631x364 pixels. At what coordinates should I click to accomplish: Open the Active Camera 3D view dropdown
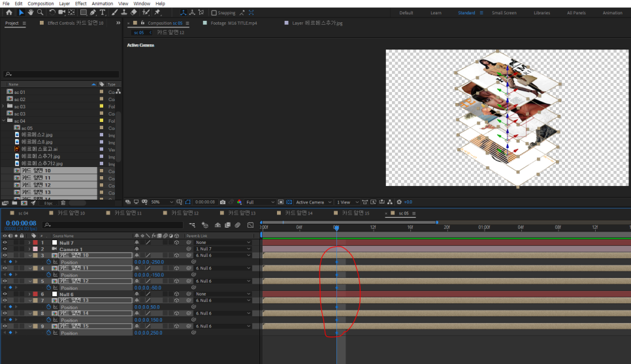(314, 202)
